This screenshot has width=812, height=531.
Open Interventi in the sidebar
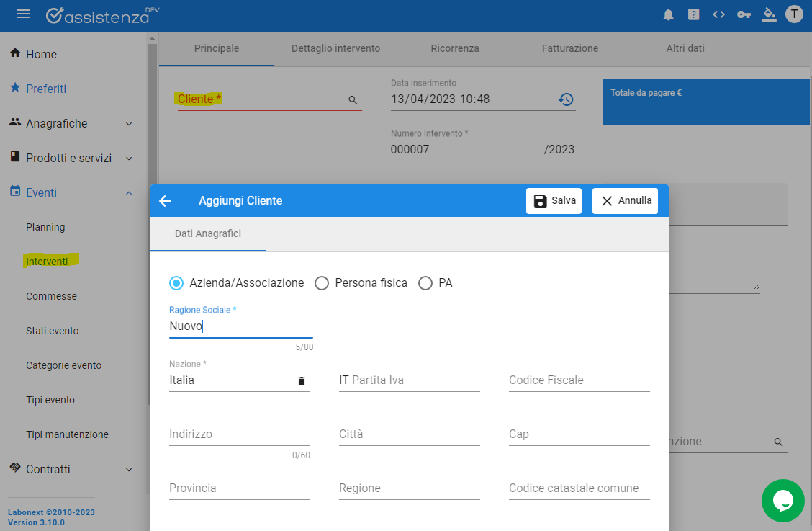[x=47, y=262]
